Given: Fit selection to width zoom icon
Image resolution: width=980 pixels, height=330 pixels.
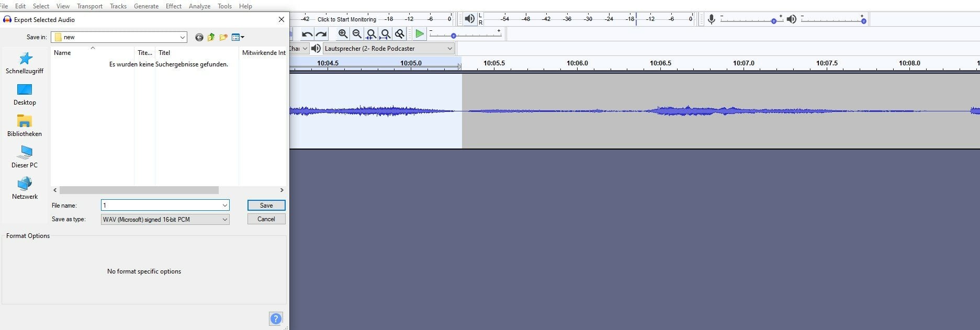Looking at the screenshot, I should [x=371, y=34].
